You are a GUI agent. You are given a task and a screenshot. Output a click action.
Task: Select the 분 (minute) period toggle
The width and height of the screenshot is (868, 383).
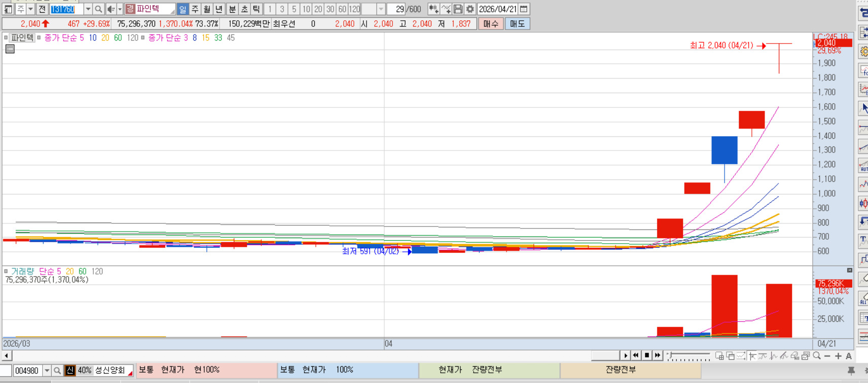[x=232, y=9]
